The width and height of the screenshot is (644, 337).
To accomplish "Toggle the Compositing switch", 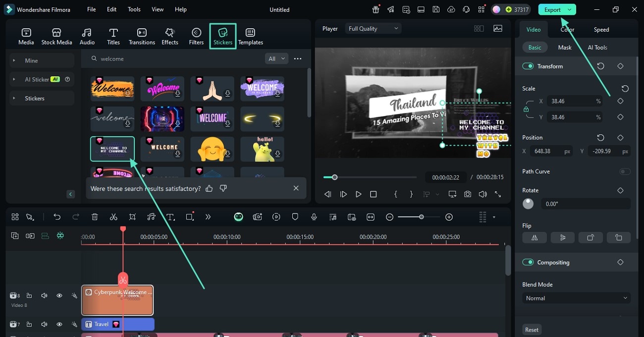I will click(528, 262).
